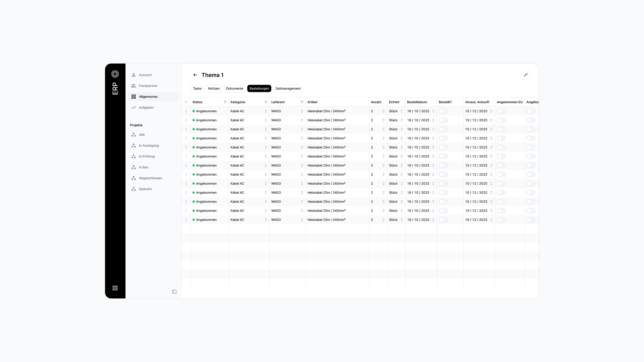Collapse sidebar using the panel icon
The width and height of the screenshot is (644, 362).
coord(174,292)
